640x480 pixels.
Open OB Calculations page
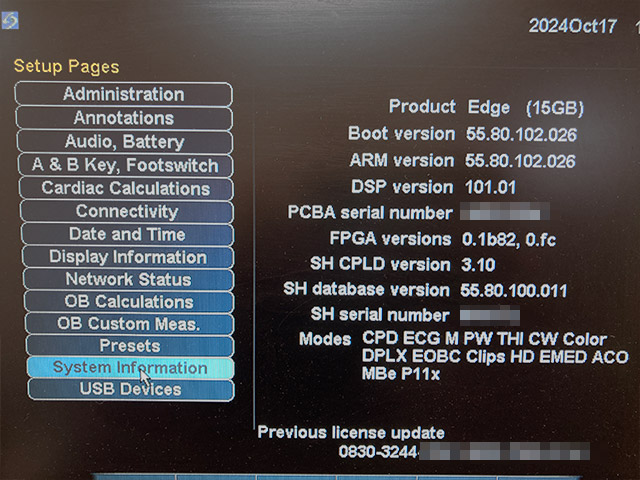click(x=129, y=302)
